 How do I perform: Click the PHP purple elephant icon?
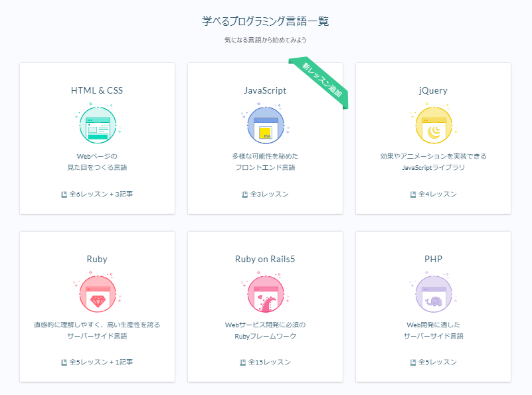(434, 293)
